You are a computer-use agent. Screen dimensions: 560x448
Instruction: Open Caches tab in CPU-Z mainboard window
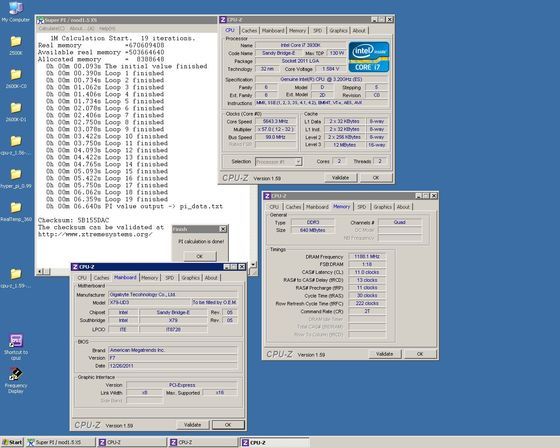click(x=101, y=278)
